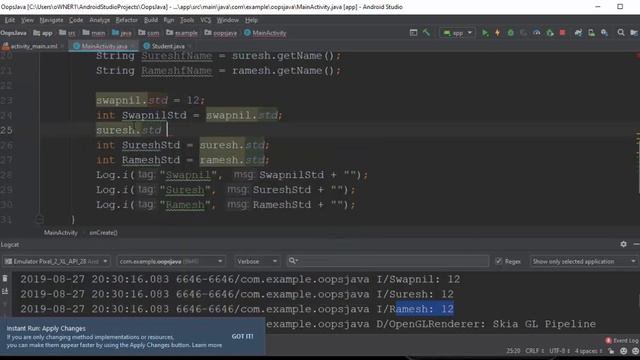This screenshot has height=360, width=640.
Task: Open Show only selected application dropdown
Action: coord(584,261)
